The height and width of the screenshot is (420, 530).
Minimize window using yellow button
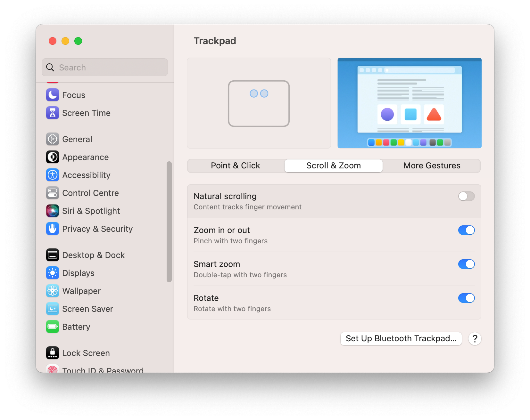[65, 41]
